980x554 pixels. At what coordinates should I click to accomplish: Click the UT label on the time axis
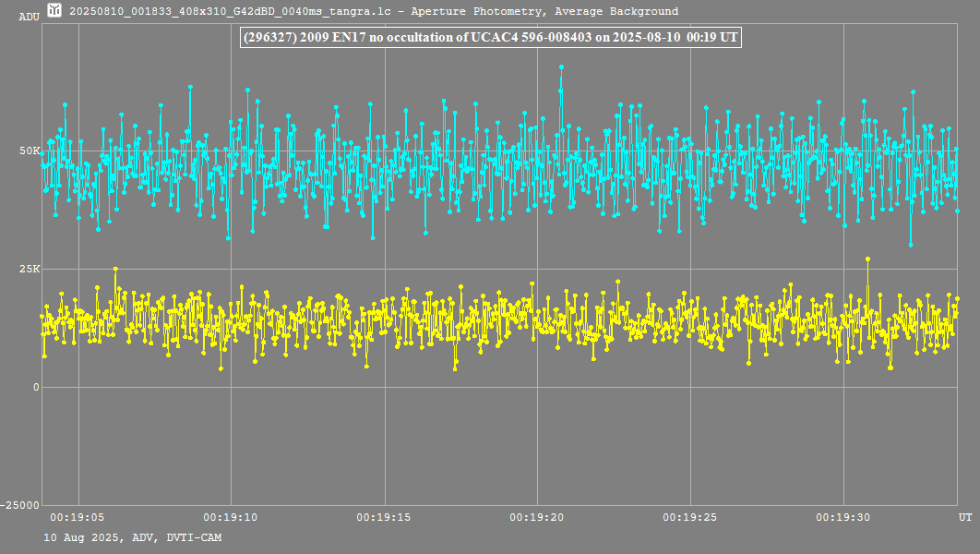(x=964, y=517)
